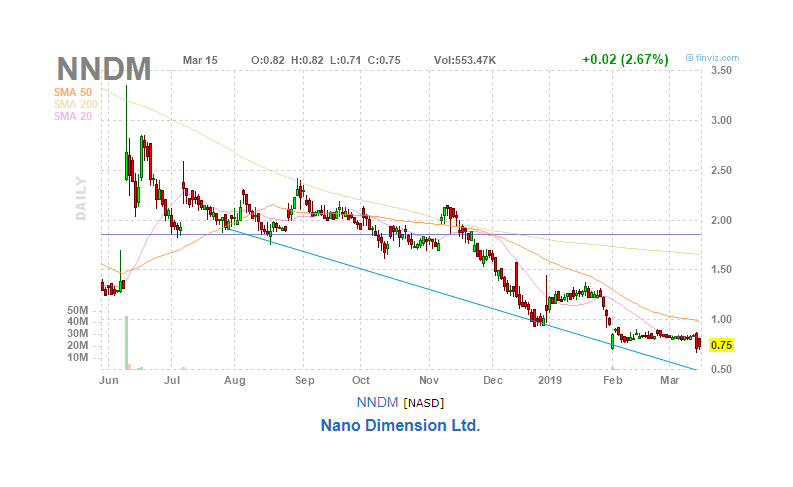Click the vertical DAILY timeframe label
This screenshot has width=793, height=487.
tap(81, 198)
